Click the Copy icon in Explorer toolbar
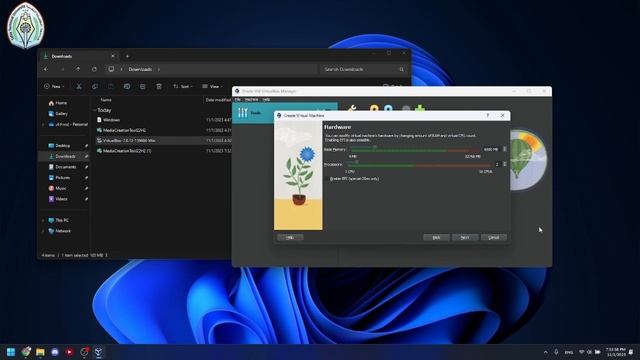The width and height of the screenshot is (640, 360). [95, 87]
